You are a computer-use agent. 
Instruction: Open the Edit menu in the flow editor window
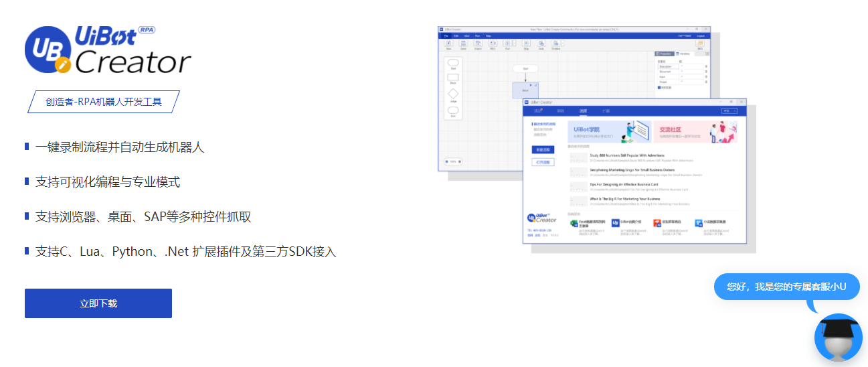tap(456, 35)
